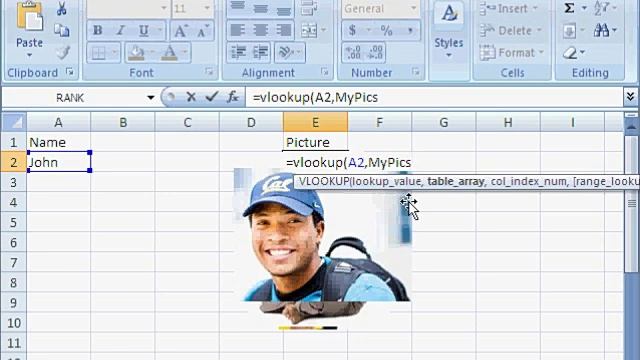Toggle Bold formatting
Image resolution: width=640 pixels, height=360 pixels.
coord(98,30)
